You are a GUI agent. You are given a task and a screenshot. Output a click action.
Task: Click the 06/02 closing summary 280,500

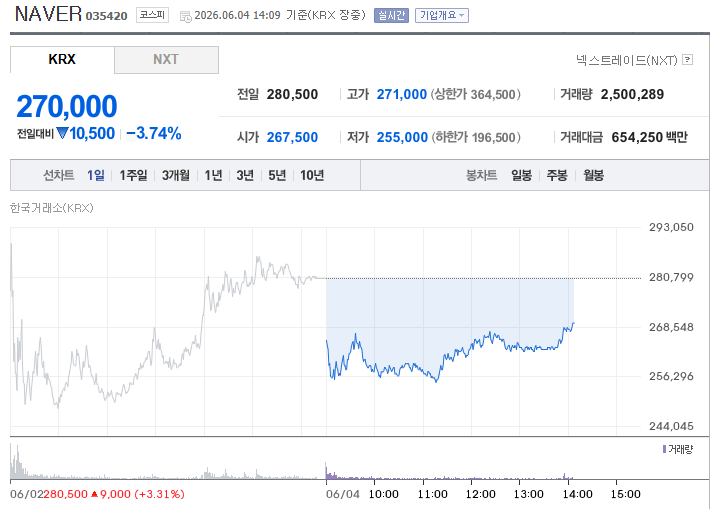point(66,494)
